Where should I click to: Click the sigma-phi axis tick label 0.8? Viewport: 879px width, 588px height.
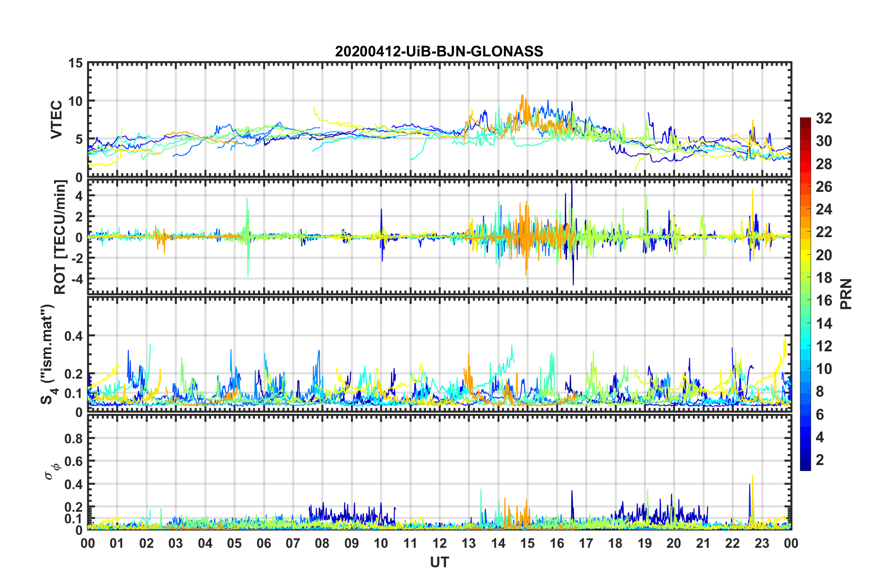pos(74,438)
